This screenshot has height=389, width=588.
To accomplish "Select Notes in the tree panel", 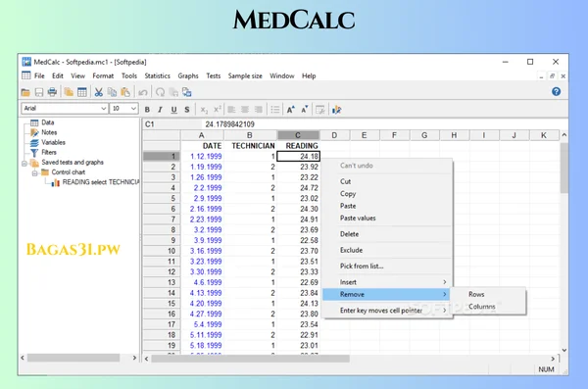I will [x=49, y=132].
